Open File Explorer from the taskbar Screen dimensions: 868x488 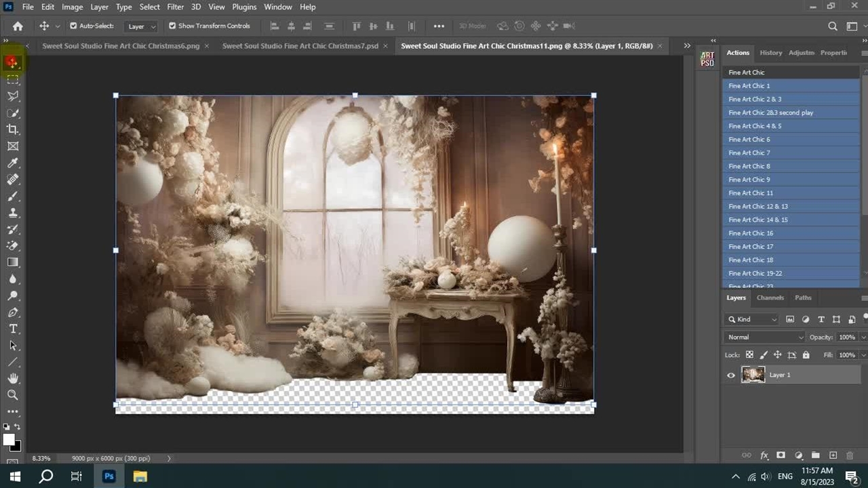(x=140, y=476)
